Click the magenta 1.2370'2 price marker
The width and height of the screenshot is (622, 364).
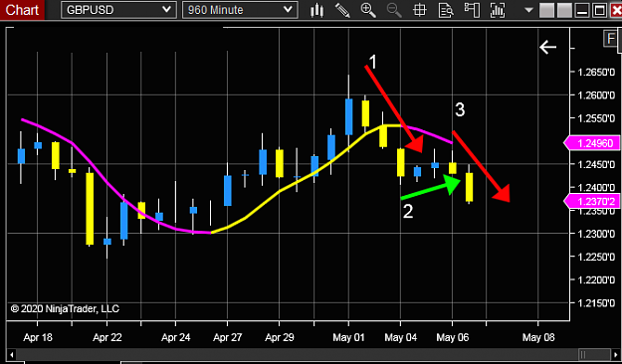coord(592,201)
